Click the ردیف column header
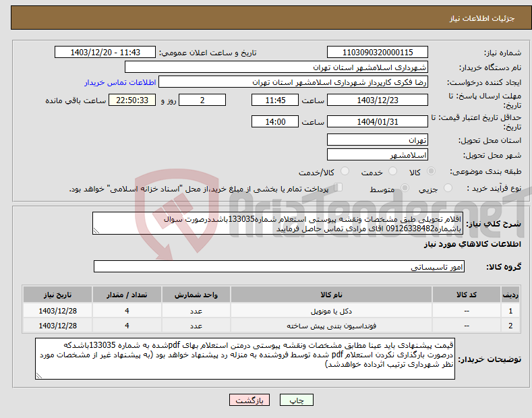The image size is (532, 418). click(510, 295)
